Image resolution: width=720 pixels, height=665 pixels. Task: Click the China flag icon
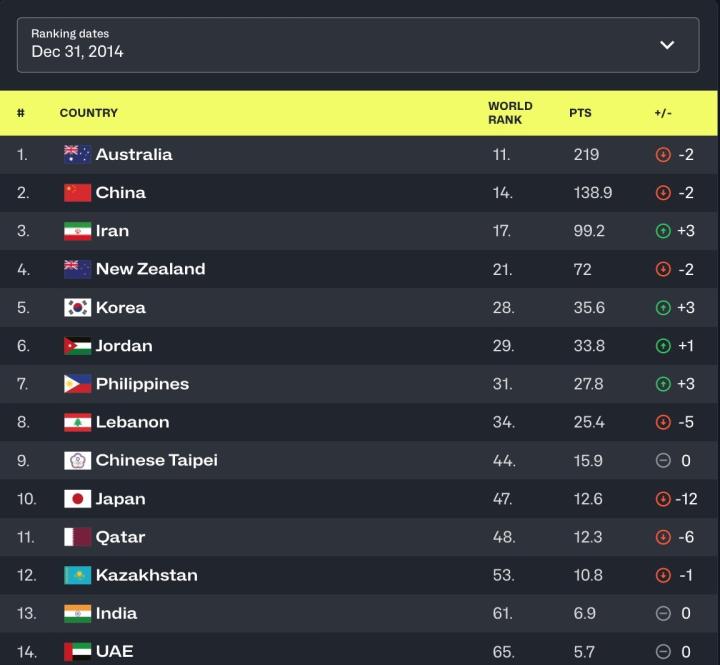(78, 193)
